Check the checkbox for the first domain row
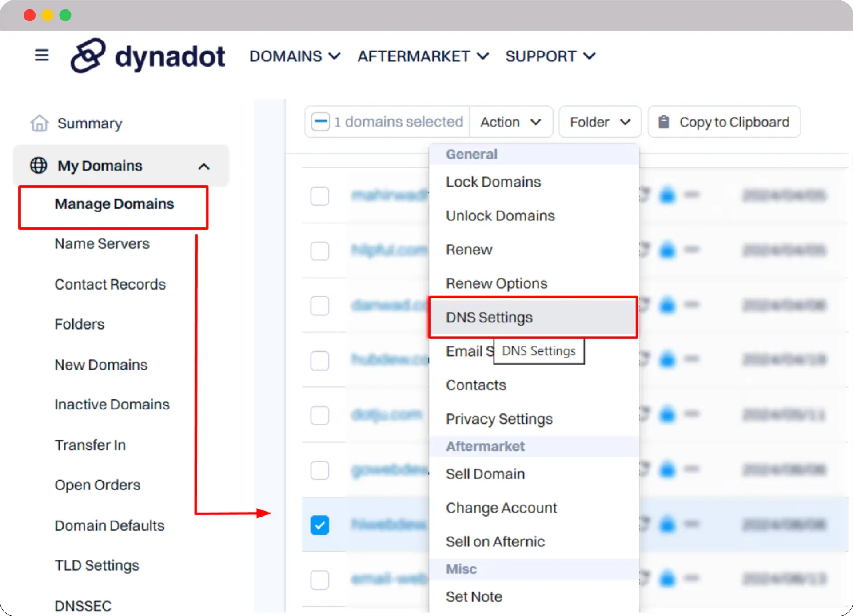The width and height of the screenshot is (853, 616). pyautogui.click(x=320, y=196)
